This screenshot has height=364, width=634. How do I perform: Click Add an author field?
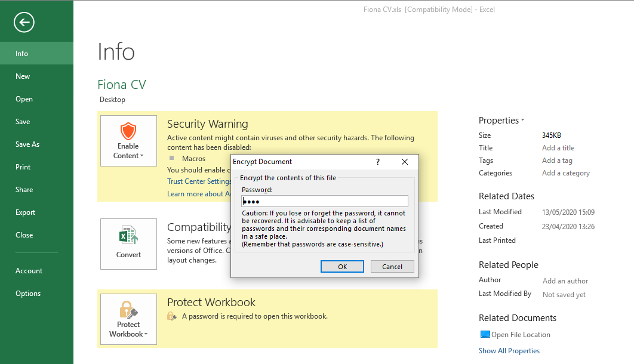[565, 281]
